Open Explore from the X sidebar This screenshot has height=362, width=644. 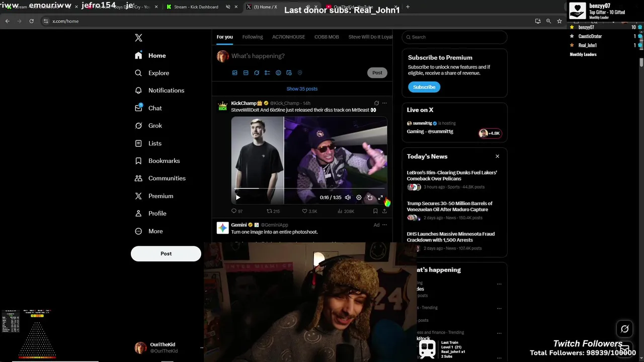tap(152, 73)
